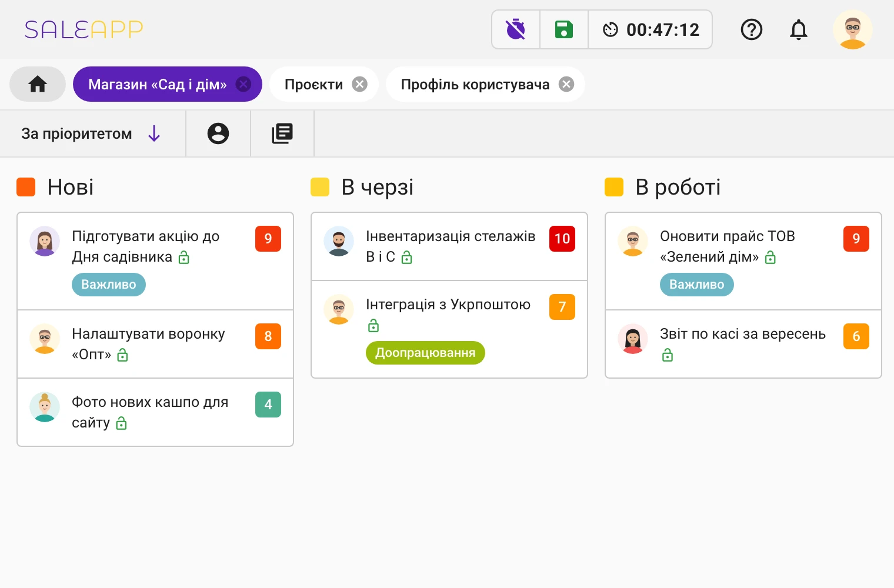Click the Важливо tag on Оновити прайс task
Image resolution: width=894 pixels, height=588 pixels.
pos(697,285)
